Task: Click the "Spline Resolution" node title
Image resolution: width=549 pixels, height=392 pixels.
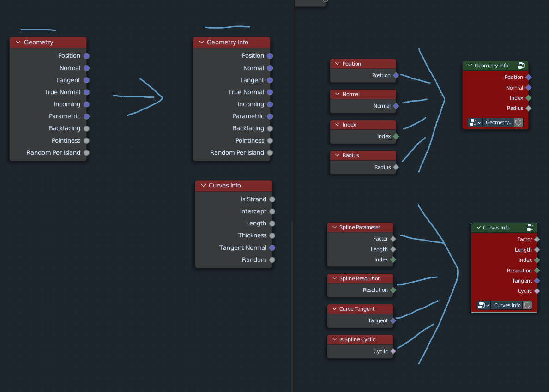Action: click(360, 278)
